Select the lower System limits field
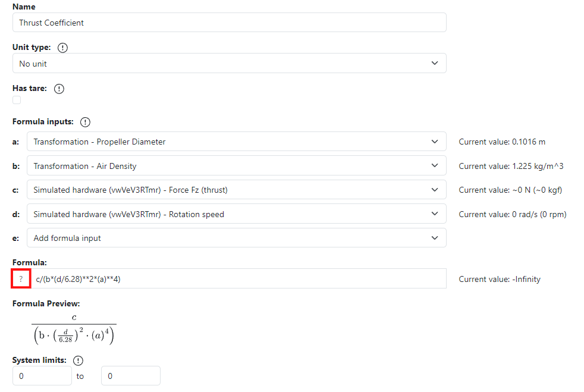 pyautogui.click(x=42, y=375)
